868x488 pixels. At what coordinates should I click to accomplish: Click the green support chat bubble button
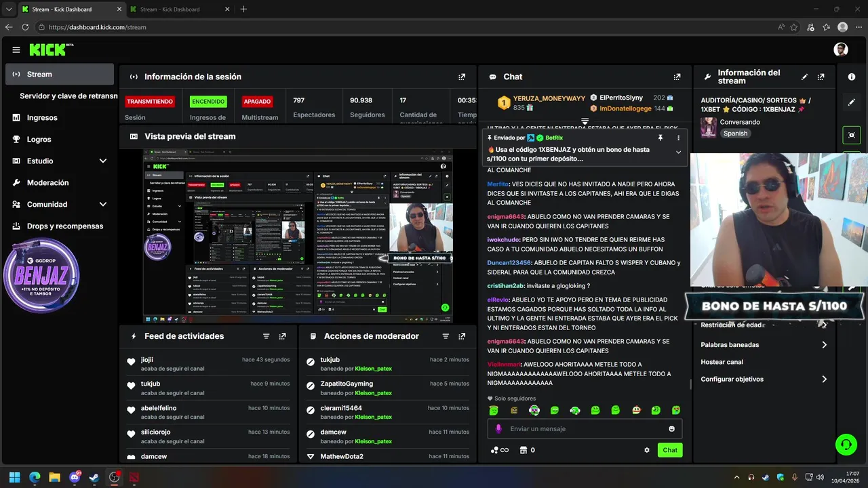846,445
